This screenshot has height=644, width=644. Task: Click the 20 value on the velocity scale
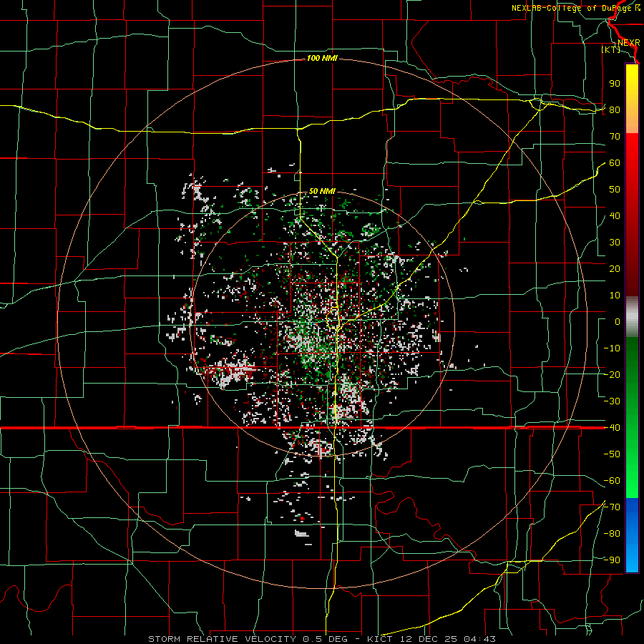coord(615,268)
